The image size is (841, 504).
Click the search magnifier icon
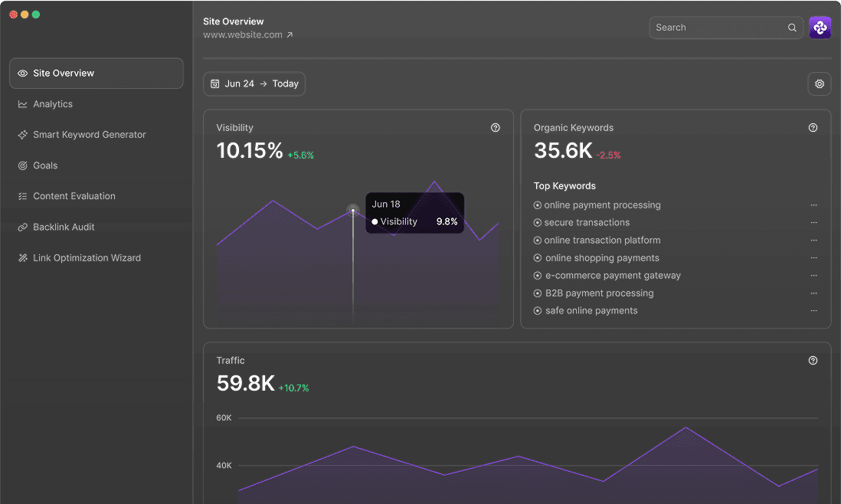point(792,28)
